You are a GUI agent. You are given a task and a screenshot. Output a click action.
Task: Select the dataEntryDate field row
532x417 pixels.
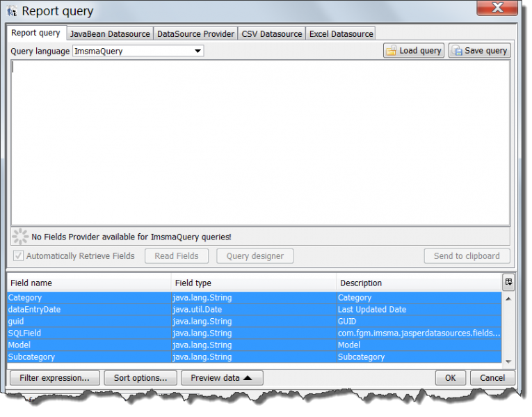pos(89,310)
